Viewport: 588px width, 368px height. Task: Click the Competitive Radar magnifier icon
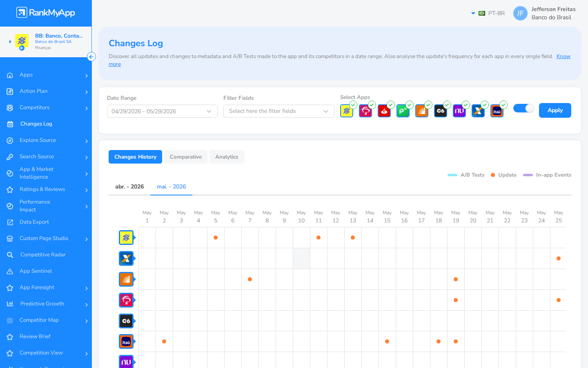click(10, 255)
